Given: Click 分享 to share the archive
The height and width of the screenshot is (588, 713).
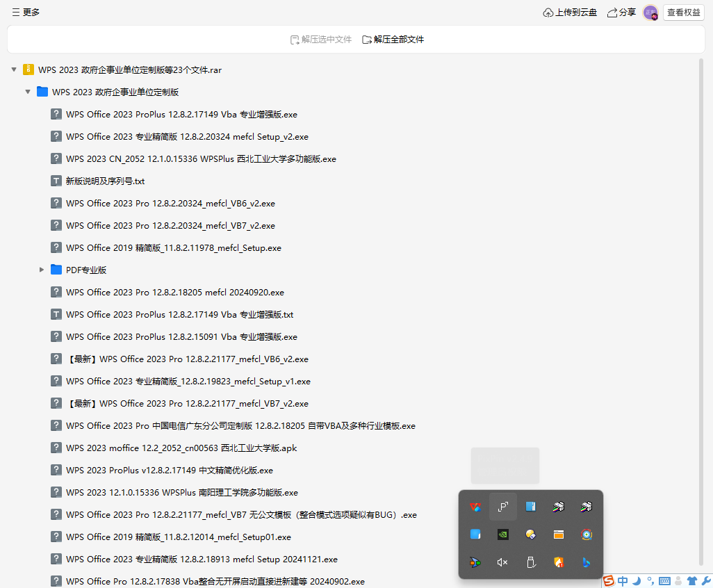Looking at the screenshot, I should point(621,13).
